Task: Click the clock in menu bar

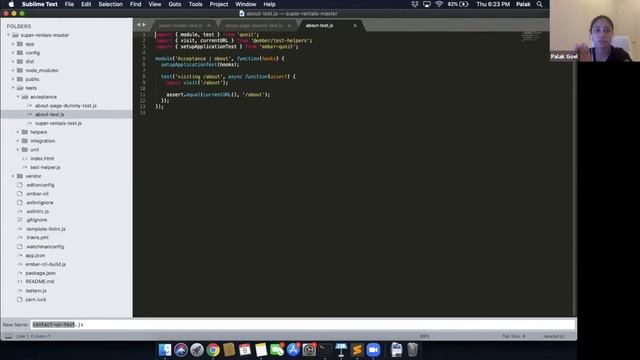Action: point(493,4)
